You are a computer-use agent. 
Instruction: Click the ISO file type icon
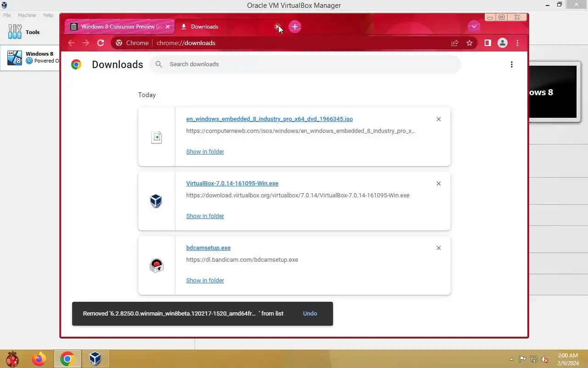pos(157,137)
